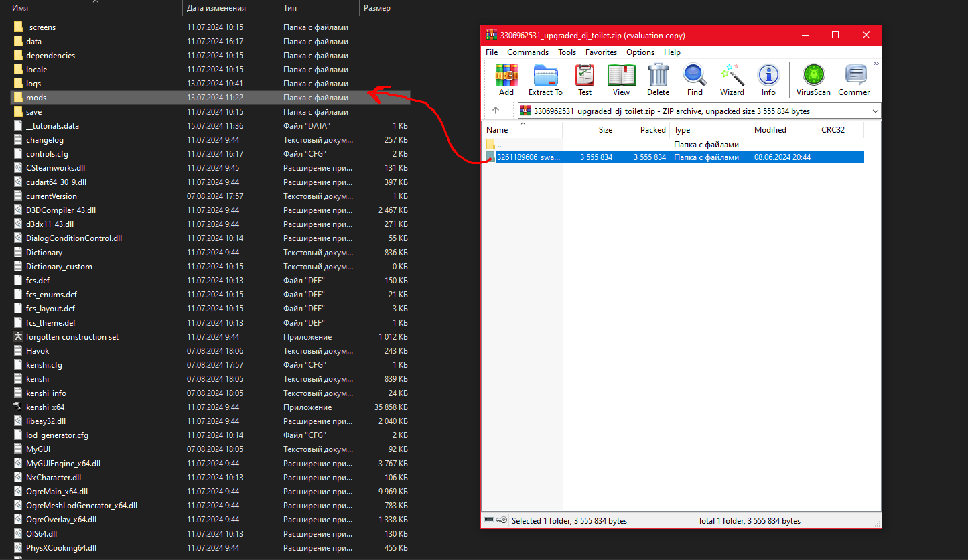968x560 pixels.
Task: Open the Commands menu
Action: tap(528, 52)
